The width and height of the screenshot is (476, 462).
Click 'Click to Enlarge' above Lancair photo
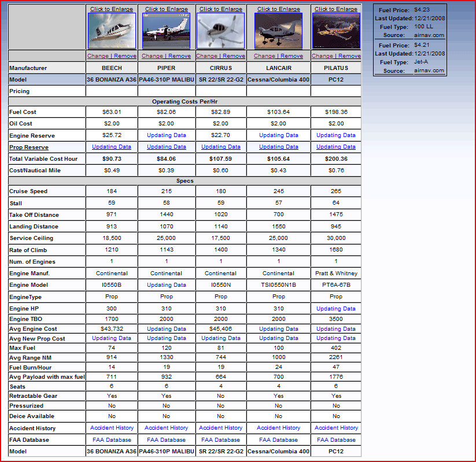[x=279, y=9]
